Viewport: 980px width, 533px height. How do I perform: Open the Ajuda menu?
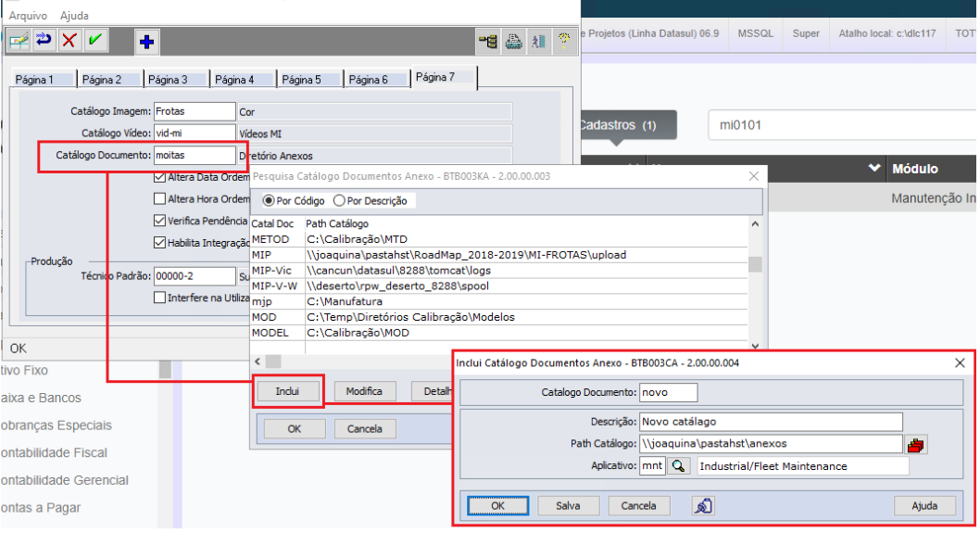click(74, 16)
